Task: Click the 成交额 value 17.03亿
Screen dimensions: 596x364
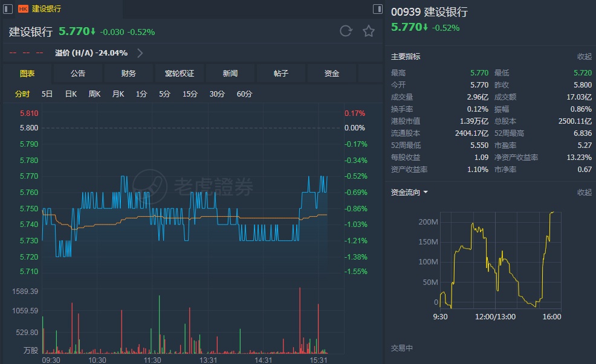Action: [579, 97]
